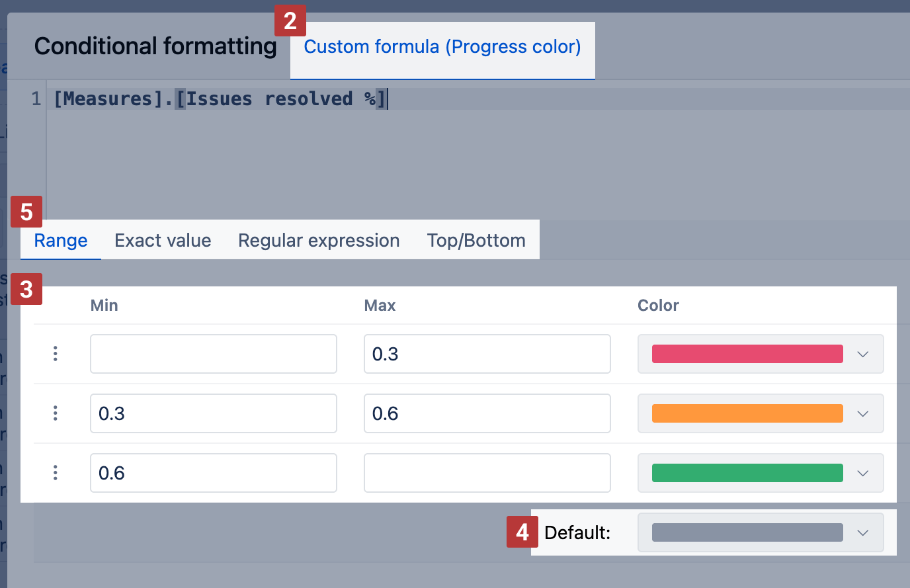The image size is (910, 588).
Task: Select the Regular expression tab
Action: [x=319, y=240]
